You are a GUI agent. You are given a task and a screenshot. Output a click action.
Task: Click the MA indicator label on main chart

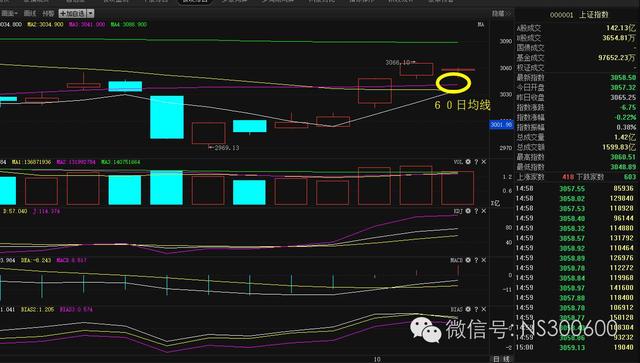tap(481, 24)
